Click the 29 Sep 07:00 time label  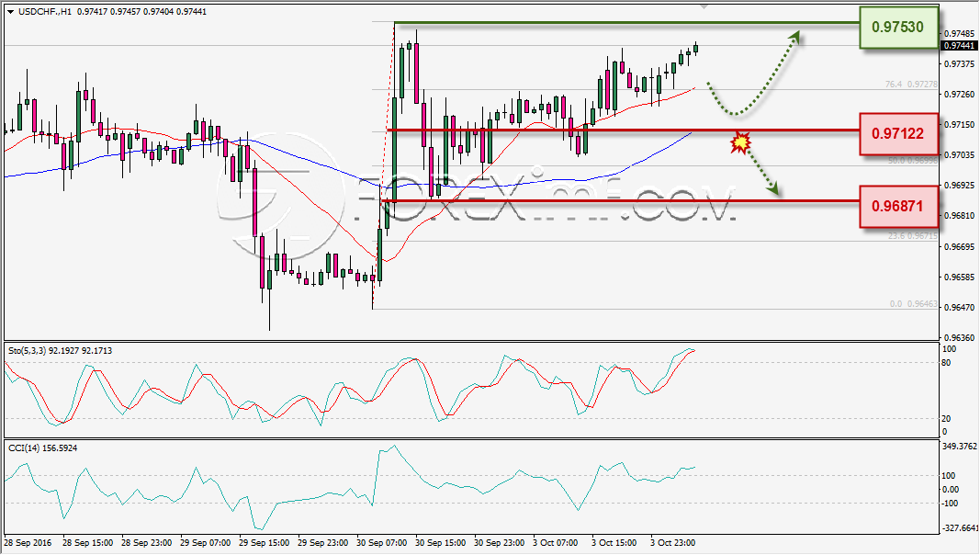(x=205, y=542)
